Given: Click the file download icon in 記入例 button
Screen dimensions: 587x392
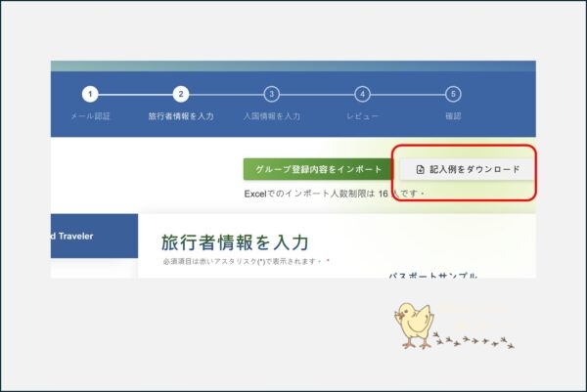Looking at the screenshot, I should tap(421, 169).
